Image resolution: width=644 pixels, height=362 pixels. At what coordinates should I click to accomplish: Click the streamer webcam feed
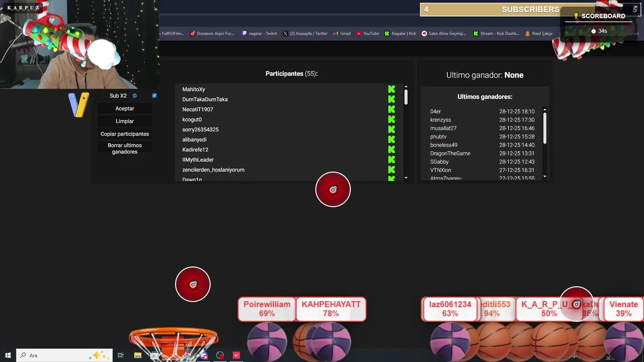coord(79,44)
